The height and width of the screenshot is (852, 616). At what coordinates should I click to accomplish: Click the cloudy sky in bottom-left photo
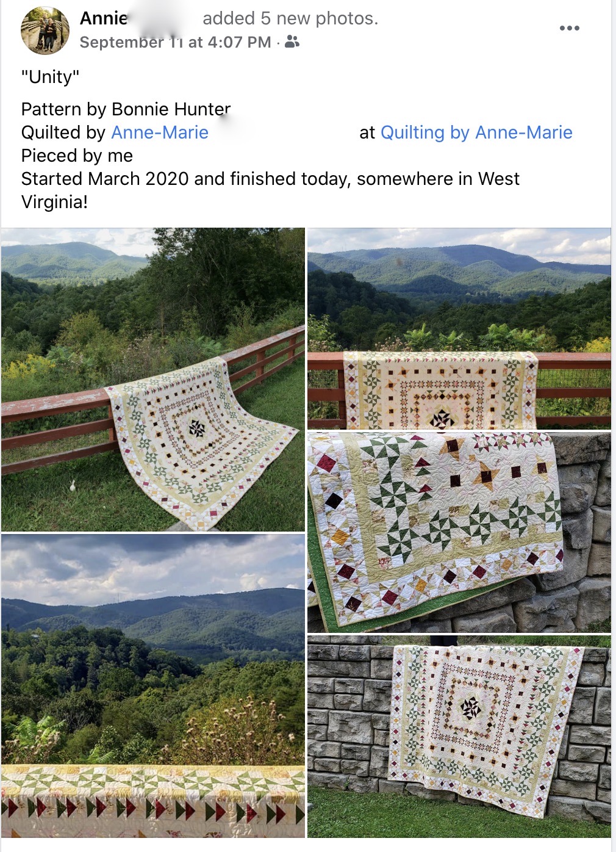point(152,565)
